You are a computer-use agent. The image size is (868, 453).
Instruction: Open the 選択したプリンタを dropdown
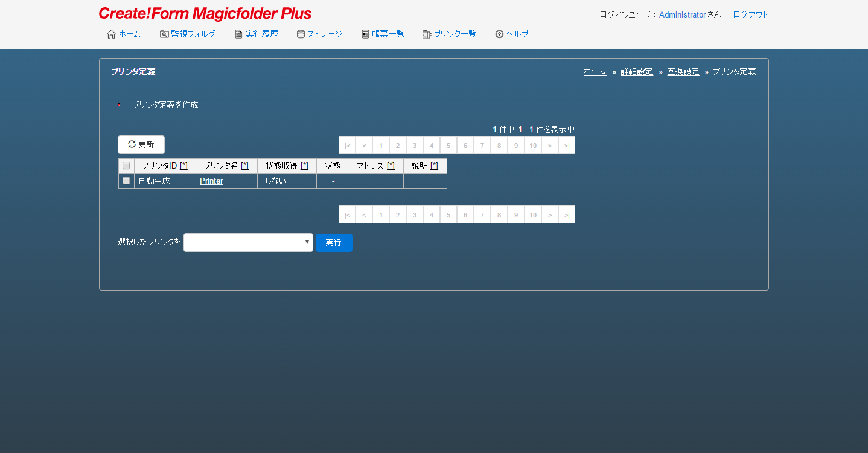tap(248, 243)
